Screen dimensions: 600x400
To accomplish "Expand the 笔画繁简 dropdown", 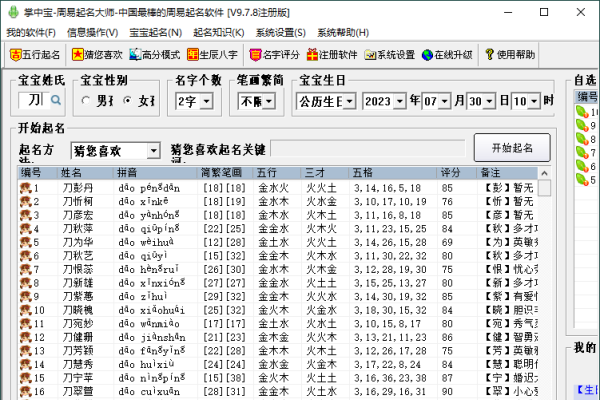I will point(269,101).
